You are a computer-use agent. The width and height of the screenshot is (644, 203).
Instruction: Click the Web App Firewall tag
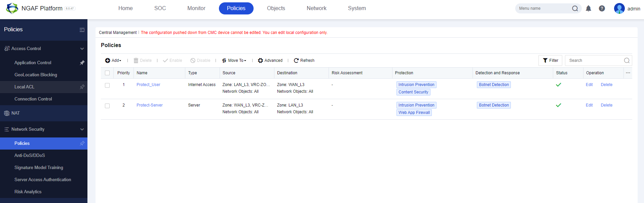click(414, 113)
